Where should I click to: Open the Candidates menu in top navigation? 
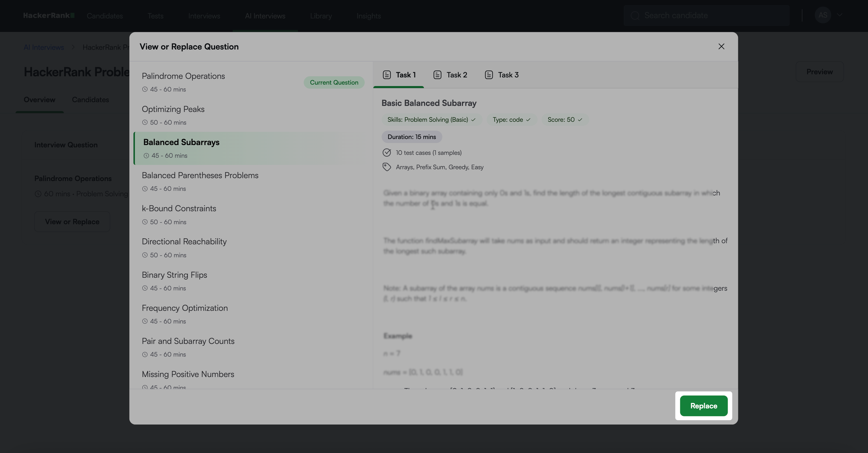point(105,16)
